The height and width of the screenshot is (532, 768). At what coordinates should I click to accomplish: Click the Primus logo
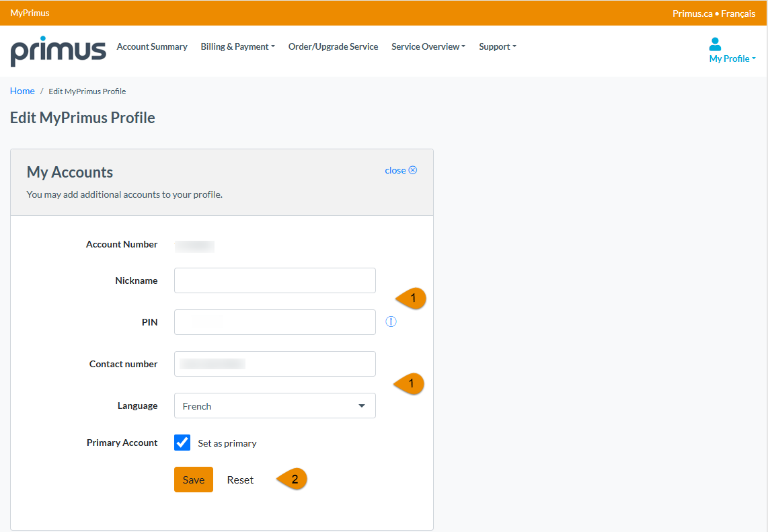[58, 51]
